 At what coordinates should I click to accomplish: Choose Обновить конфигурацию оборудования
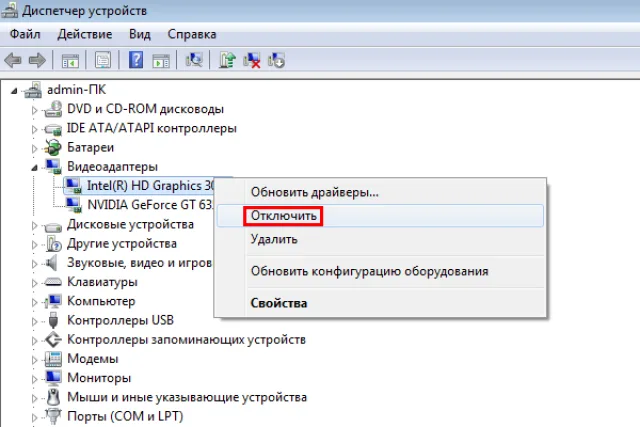coord(380,271)
